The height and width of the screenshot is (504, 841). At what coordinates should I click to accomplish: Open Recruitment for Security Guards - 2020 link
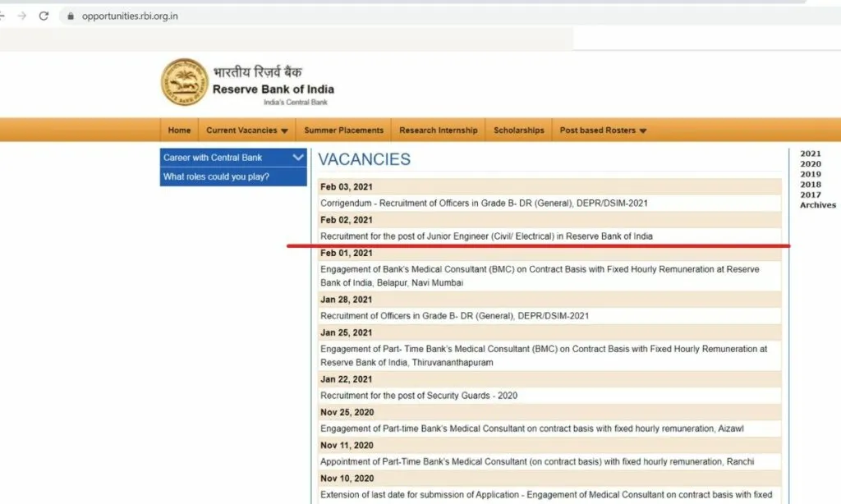coord(419,396)
